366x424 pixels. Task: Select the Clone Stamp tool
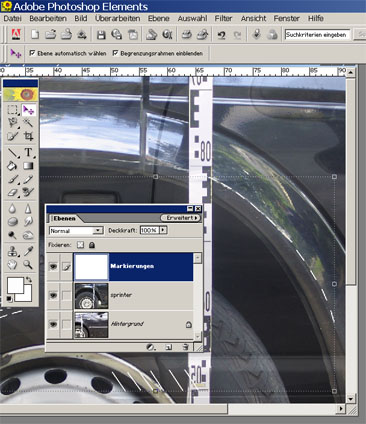pos(13,251)
